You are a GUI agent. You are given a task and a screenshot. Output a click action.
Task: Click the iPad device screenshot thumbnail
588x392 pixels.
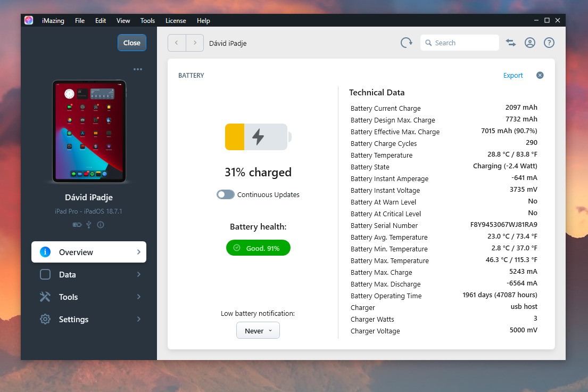pos(89,131)
